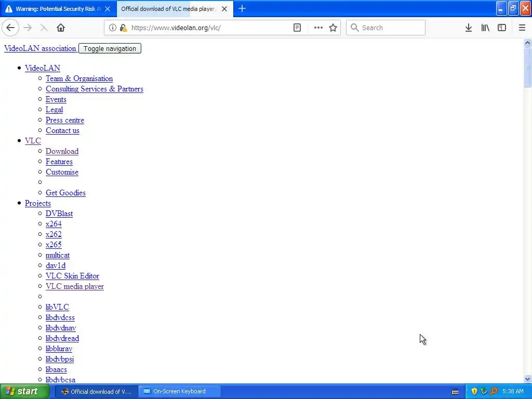532x399 pixels.
Task: Click the system clock showing 5:38 AM
Action: point(513,392)
